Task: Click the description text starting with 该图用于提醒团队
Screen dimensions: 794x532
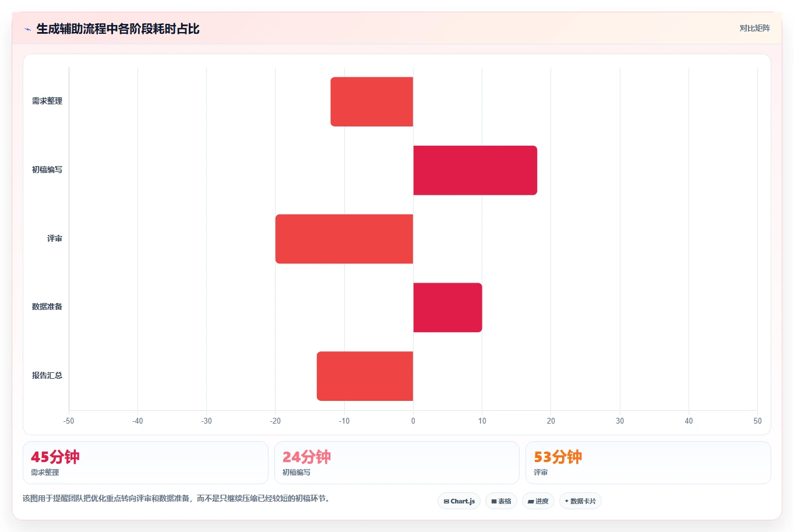Action: coord(178,498)
